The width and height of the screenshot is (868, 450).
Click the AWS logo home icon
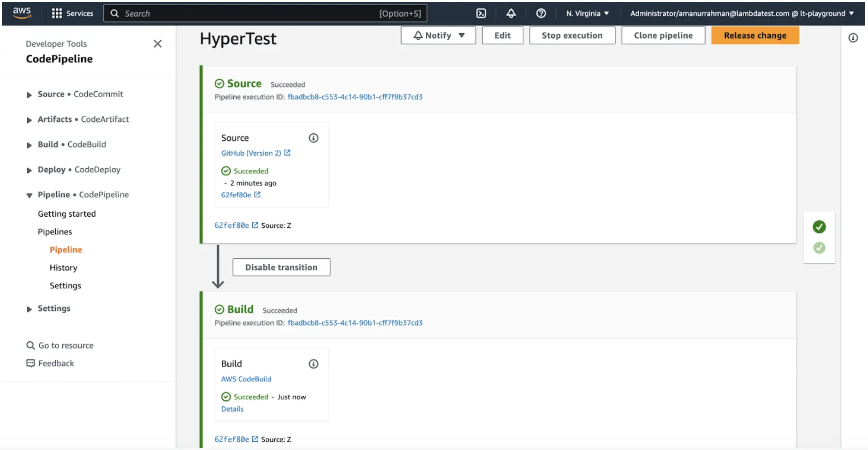coord(22,13)
